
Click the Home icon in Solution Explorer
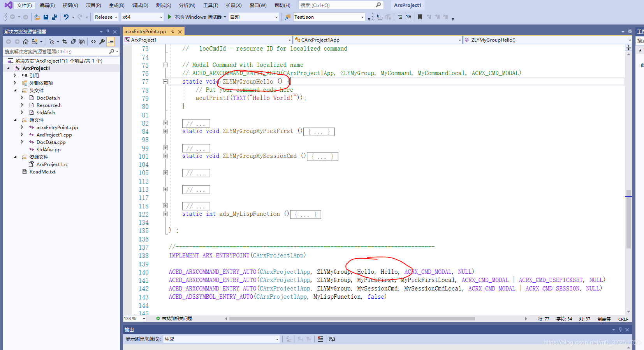coord(26,42)
